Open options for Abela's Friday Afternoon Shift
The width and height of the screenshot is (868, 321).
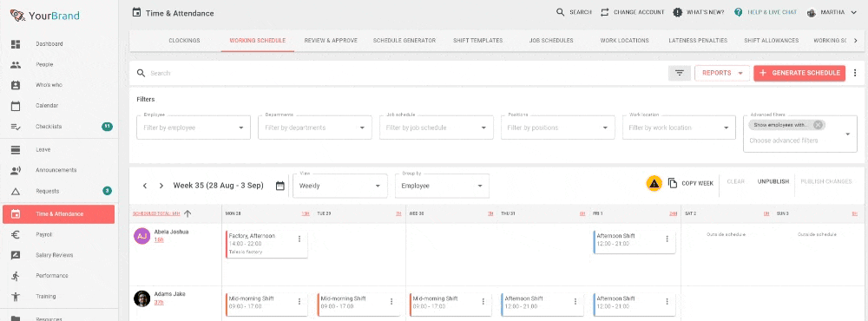click(x=667, y=239)
